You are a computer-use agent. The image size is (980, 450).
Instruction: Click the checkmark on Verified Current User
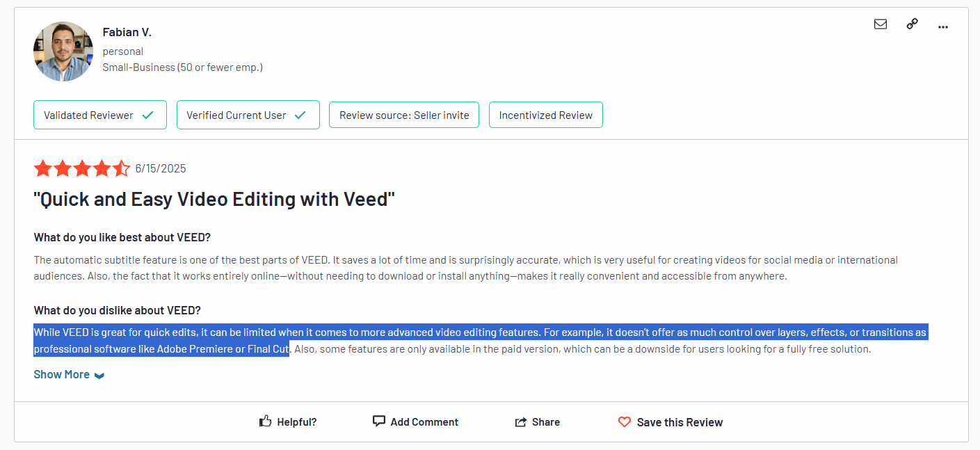click(x=300, y=115)
